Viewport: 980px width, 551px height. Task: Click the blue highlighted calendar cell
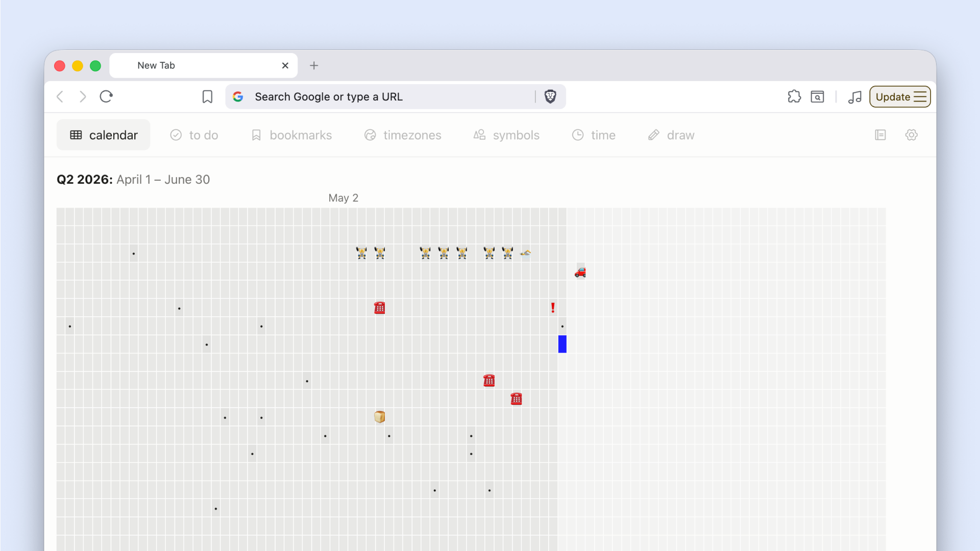coord(562,344)
